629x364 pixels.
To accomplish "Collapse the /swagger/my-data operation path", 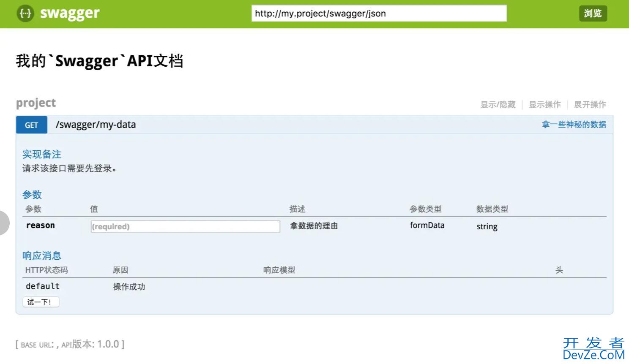I will pos(96,125).
